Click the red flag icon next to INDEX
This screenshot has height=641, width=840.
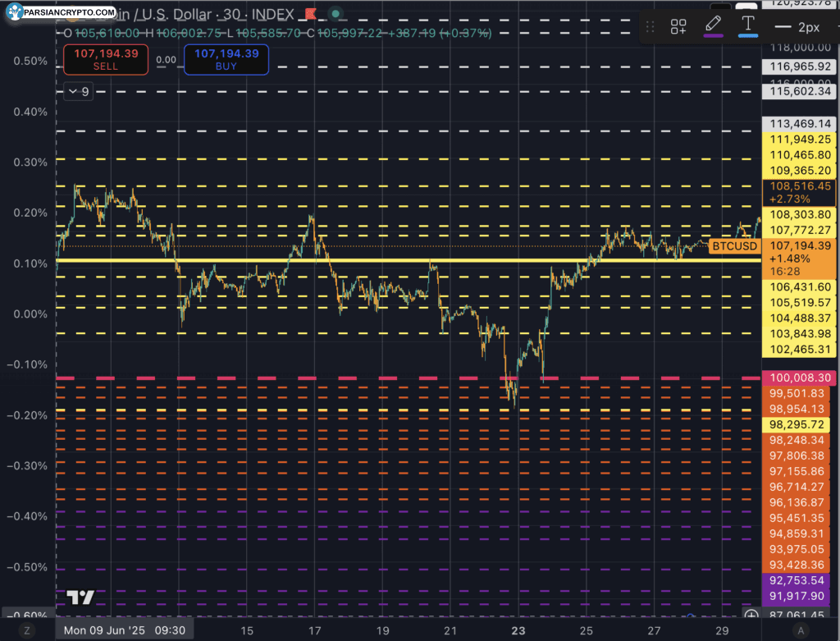[x=310, y=14]
